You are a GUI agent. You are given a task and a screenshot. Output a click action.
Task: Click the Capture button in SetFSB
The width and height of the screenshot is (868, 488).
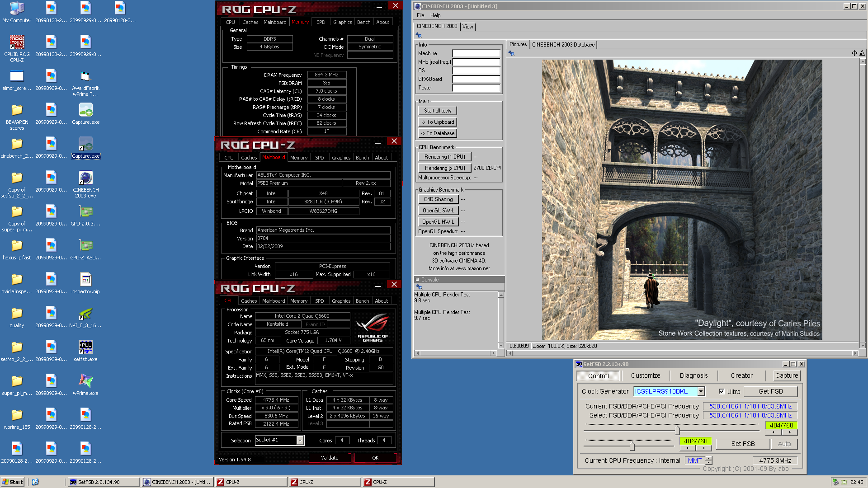[786, 375]
